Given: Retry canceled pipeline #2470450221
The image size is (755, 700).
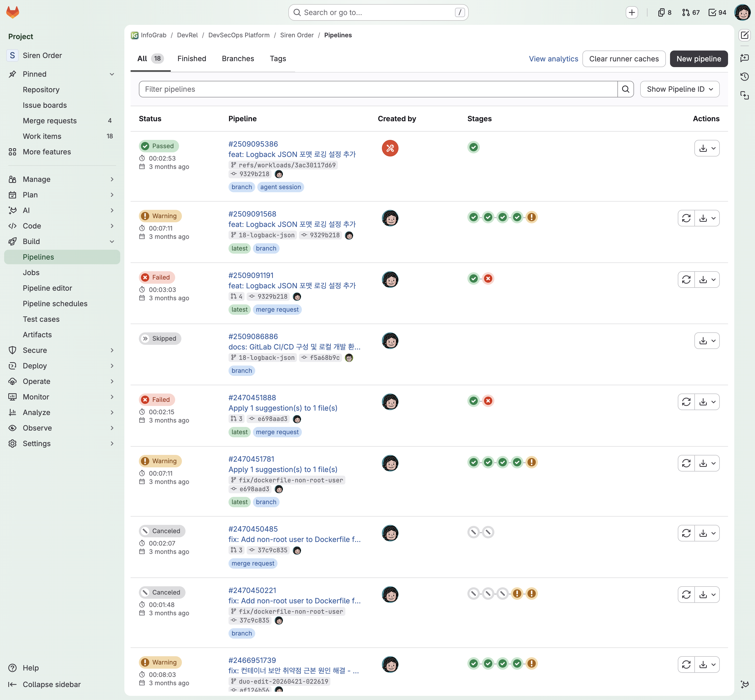Looking at the screenshot, I should [x=686, y=595].
